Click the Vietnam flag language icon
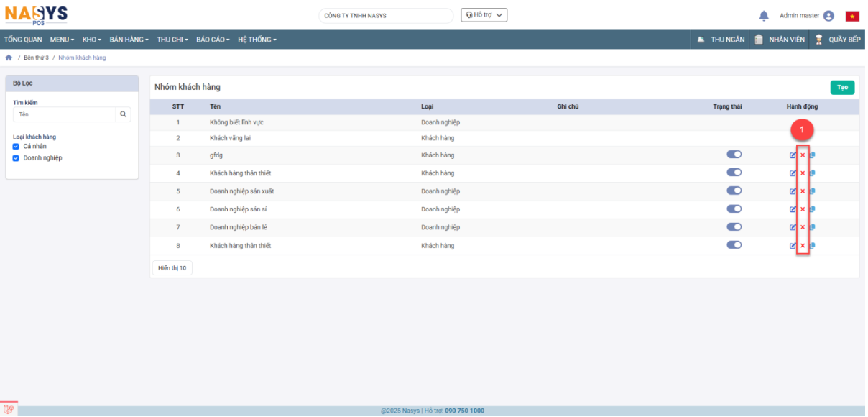 [x=852, y=16]
